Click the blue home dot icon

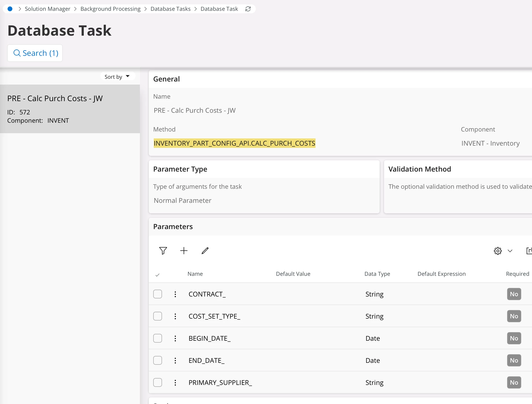10,9
